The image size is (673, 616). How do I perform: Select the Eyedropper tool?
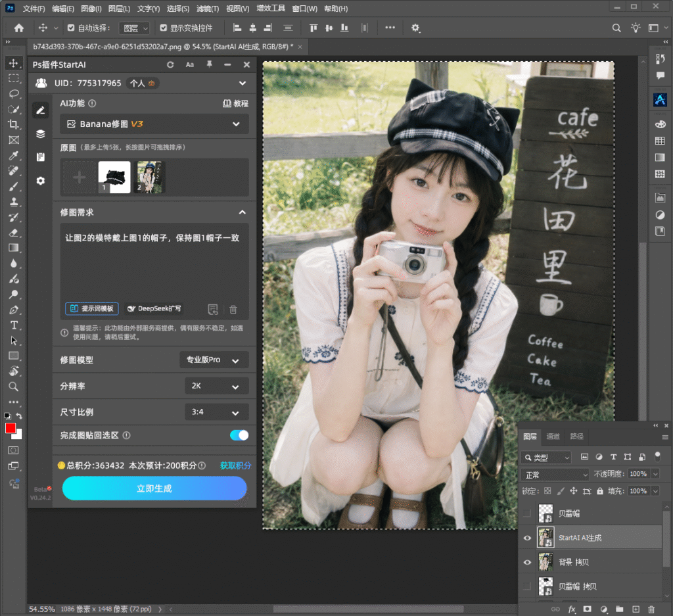tap(14, 155)
